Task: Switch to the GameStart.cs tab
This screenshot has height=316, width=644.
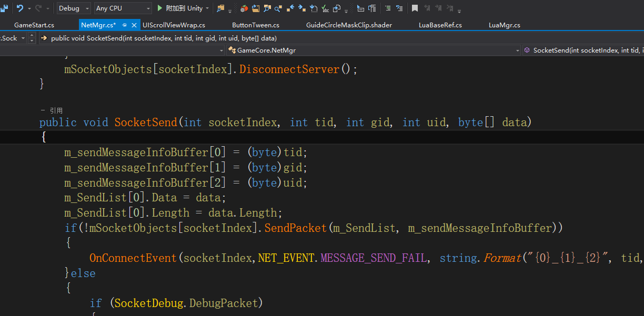Action: [x=34, y=25]
